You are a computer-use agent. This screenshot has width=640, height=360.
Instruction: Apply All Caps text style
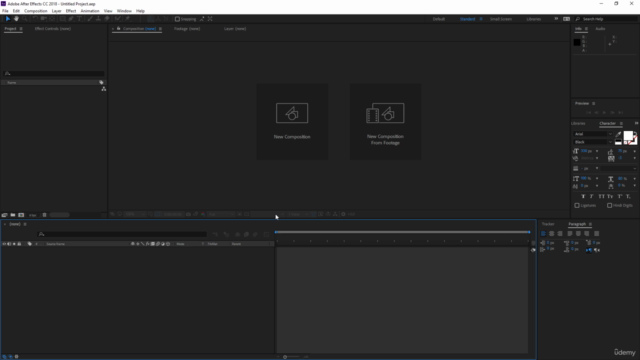[602, 197]
